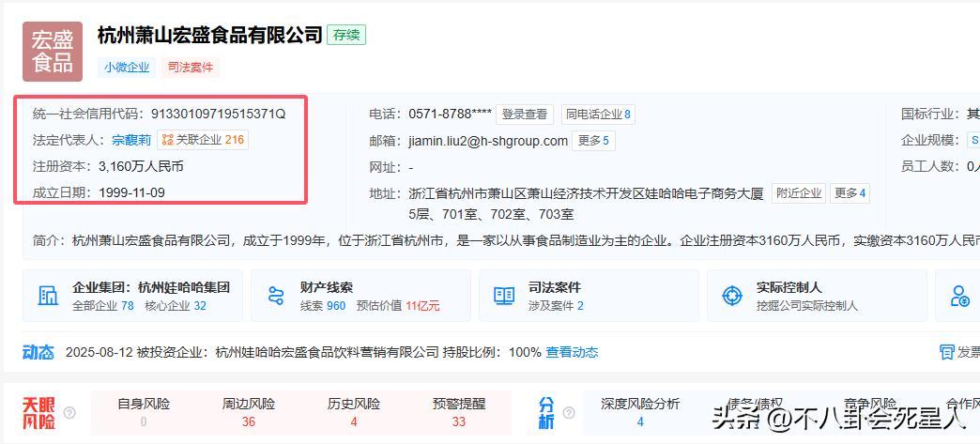This screenshot has height=444, width=980.
Task: Click the 财产线索 icon
Action: 276,296
